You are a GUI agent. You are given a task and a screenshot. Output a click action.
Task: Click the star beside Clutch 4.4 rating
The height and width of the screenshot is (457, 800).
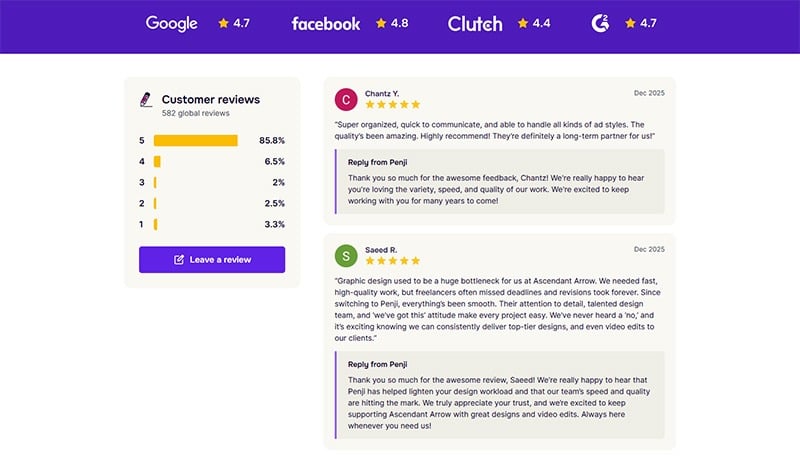click(523, 23)
